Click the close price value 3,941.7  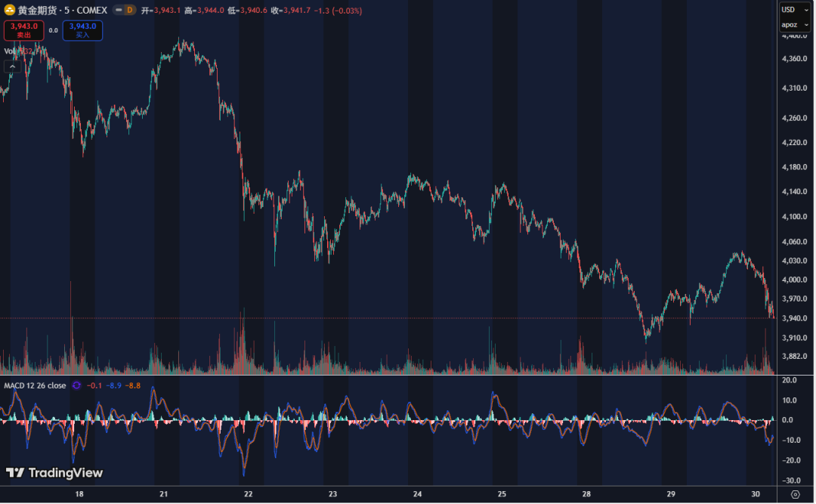(x=297, y=11)
